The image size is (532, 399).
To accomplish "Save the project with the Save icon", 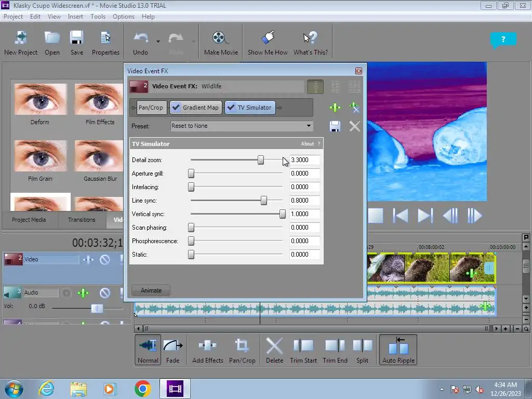I will click(77, 43).
